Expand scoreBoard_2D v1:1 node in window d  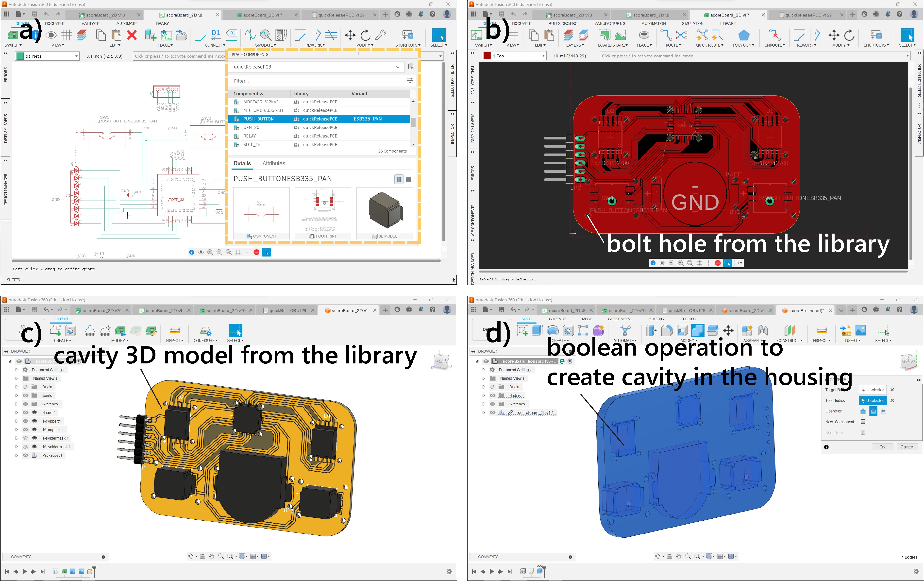[x=483, y=412]
